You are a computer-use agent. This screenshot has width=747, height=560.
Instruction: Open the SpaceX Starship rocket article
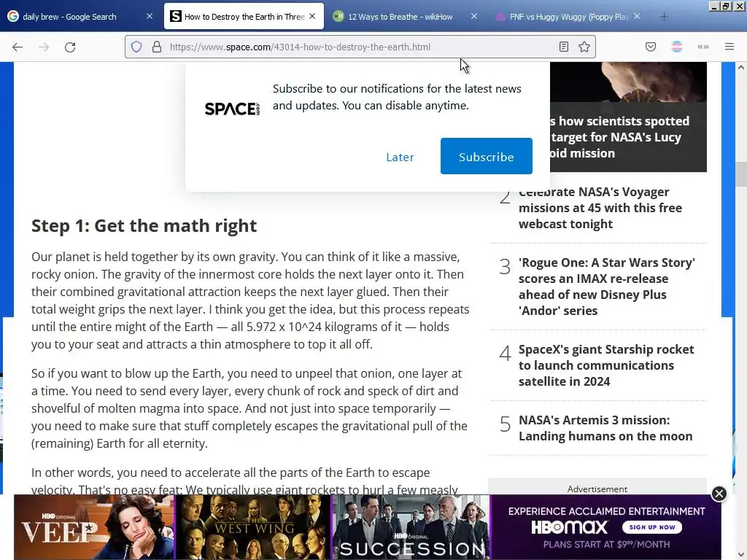click(606, 365)
